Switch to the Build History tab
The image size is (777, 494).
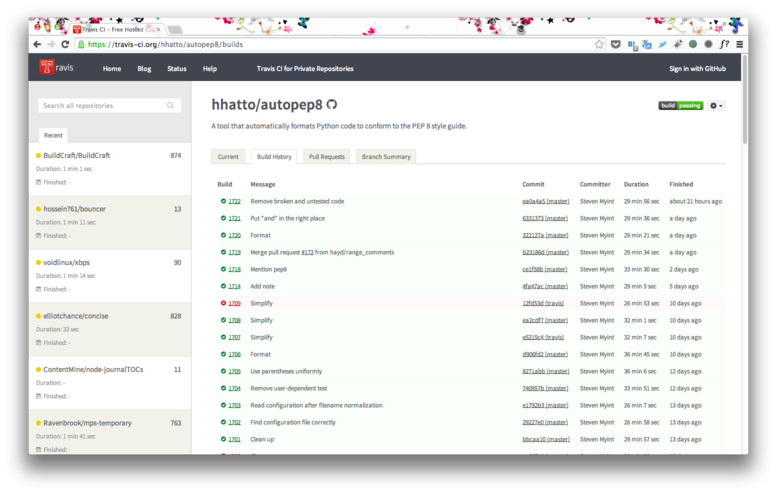click(x=274, y=157)
